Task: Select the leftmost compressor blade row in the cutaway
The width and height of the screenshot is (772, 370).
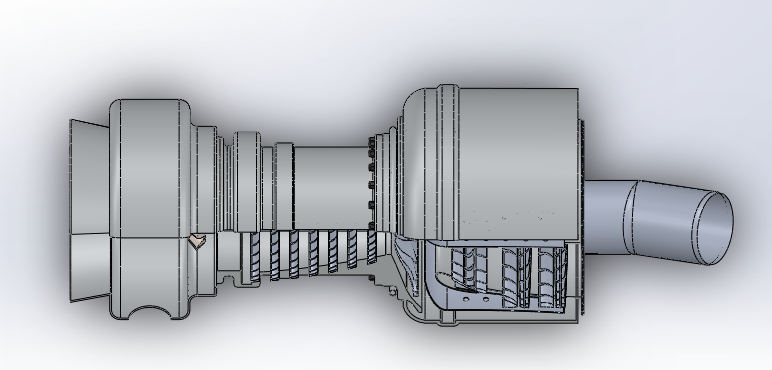Action: [255, 256]
